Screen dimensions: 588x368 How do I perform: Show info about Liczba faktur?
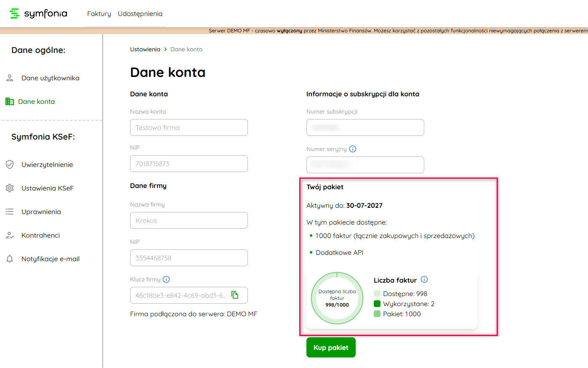point(424,280)
